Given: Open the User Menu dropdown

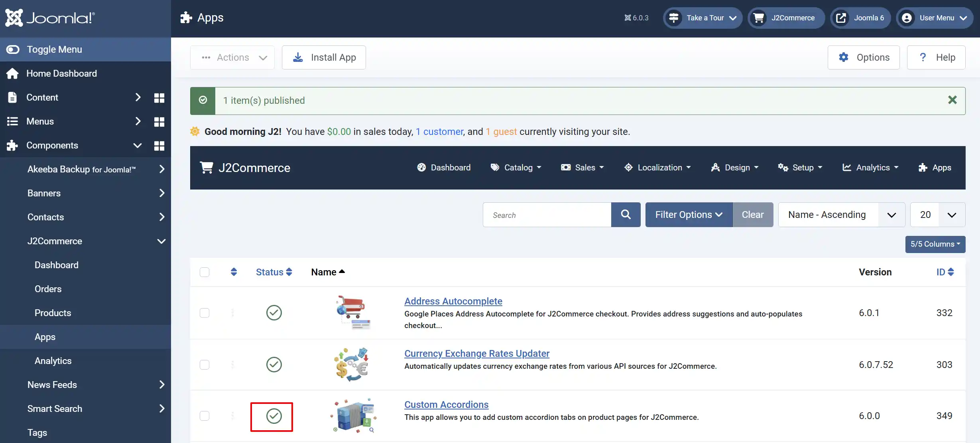Looking at the screenshot, I should (x=934, y=18).
